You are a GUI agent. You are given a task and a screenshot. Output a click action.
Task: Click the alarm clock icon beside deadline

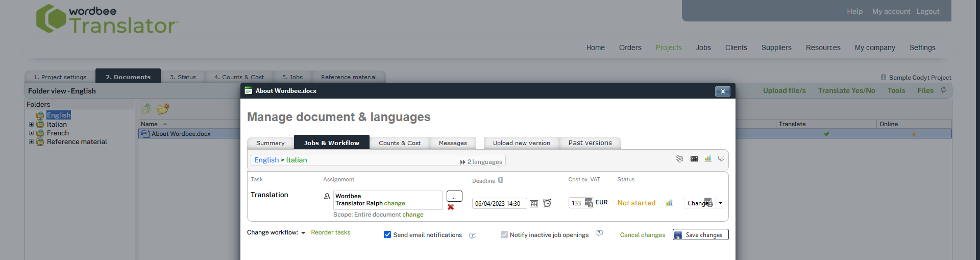547,203
